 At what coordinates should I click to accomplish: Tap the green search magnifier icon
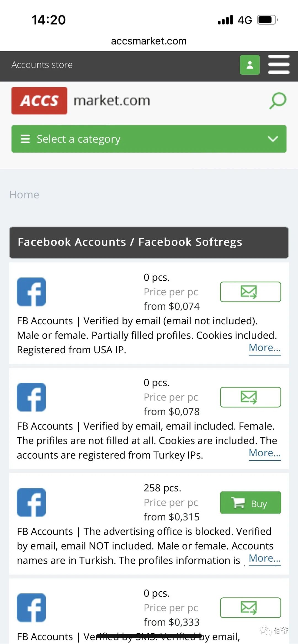[278, 101]
